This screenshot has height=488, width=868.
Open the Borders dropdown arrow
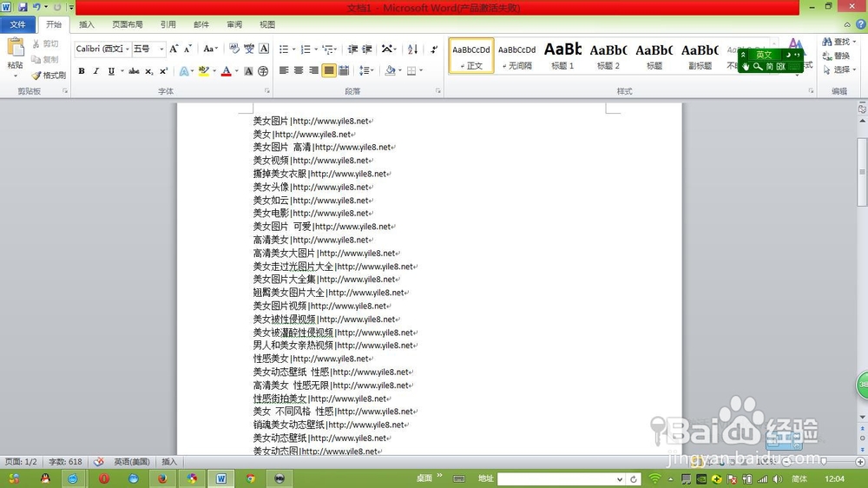[x=421, y=70]
